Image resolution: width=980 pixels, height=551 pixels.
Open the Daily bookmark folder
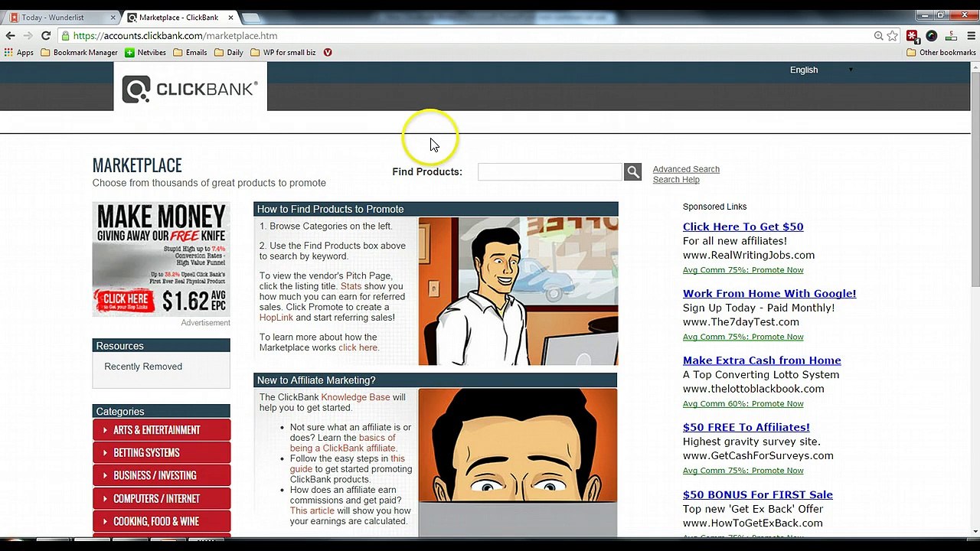click(x=229, y=53)
